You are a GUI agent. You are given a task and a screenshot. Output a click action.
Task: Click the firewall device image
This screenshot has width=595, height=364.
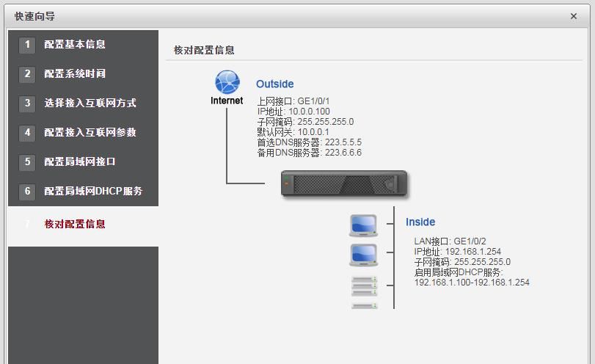tap(344, 183)
